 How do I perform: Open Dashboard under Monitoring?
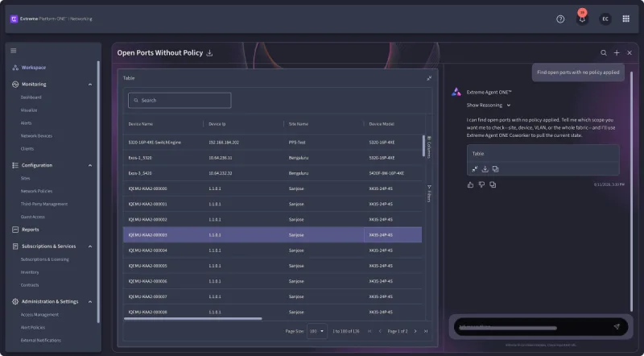31,97
